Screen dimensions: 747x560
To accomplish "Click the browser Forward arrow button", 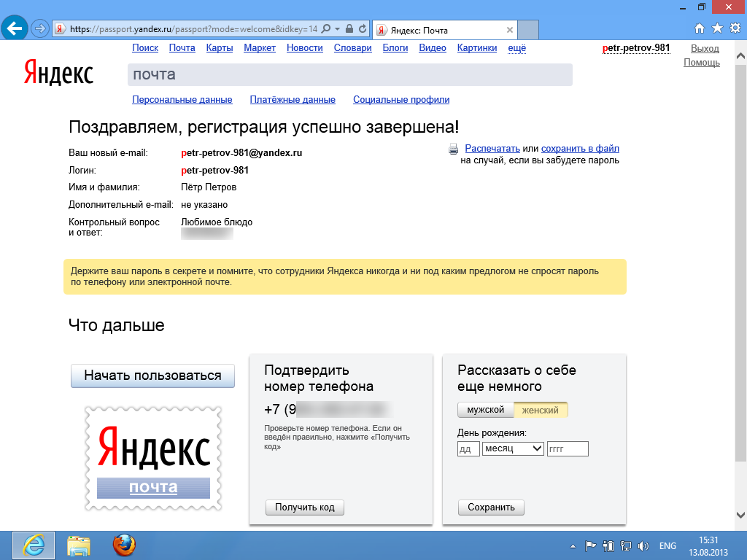I will [x=40, y=28].
